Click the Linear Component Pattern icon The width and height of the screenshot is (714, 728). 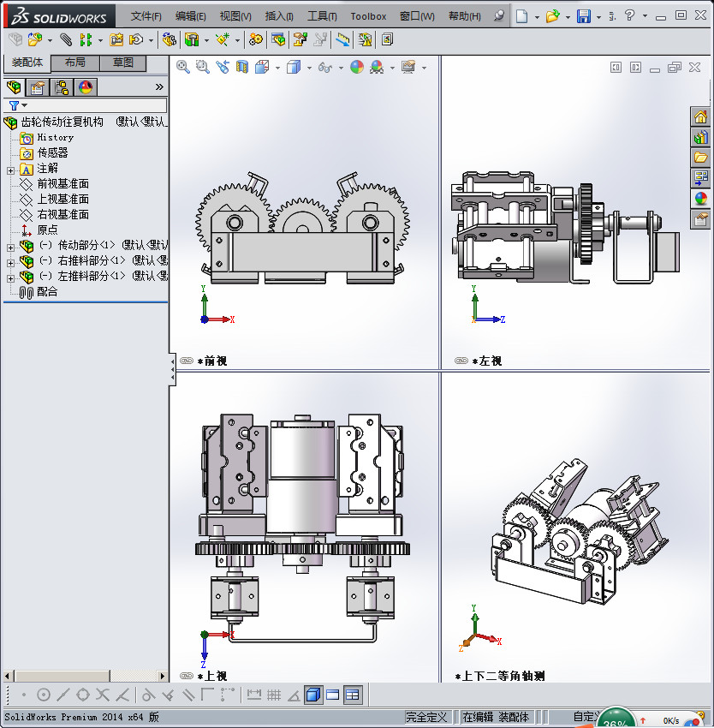[x=86, y=40]
